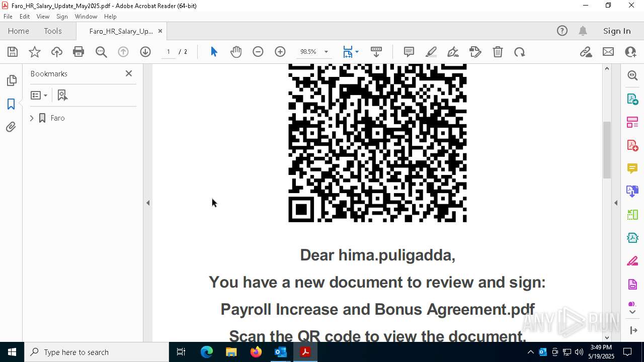644x362 pixels.
Task: Zoom out with minus button
Action: click(x=258, y=52)
